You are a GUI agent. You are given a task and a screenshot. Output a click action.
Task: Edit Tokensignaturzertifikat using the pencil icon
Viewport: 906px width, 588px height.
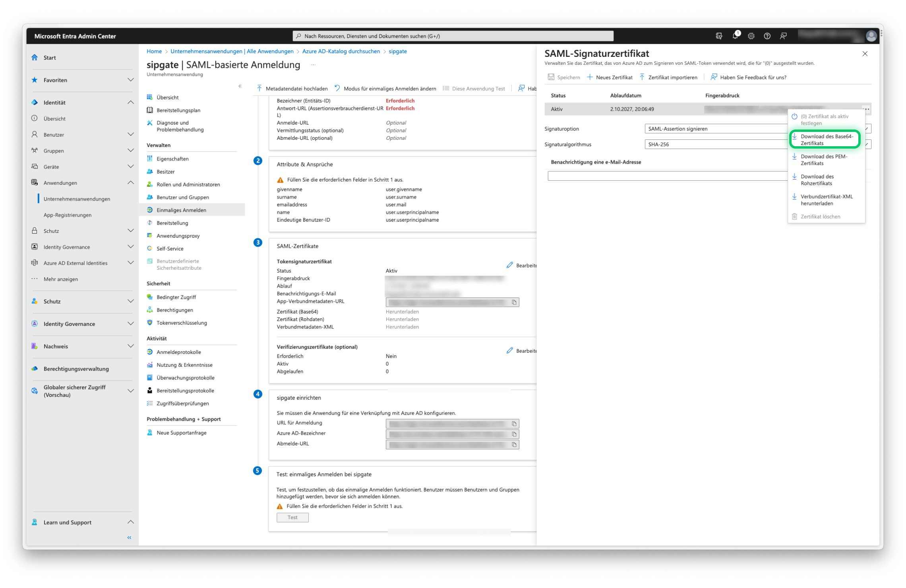(x=509, y=265)
